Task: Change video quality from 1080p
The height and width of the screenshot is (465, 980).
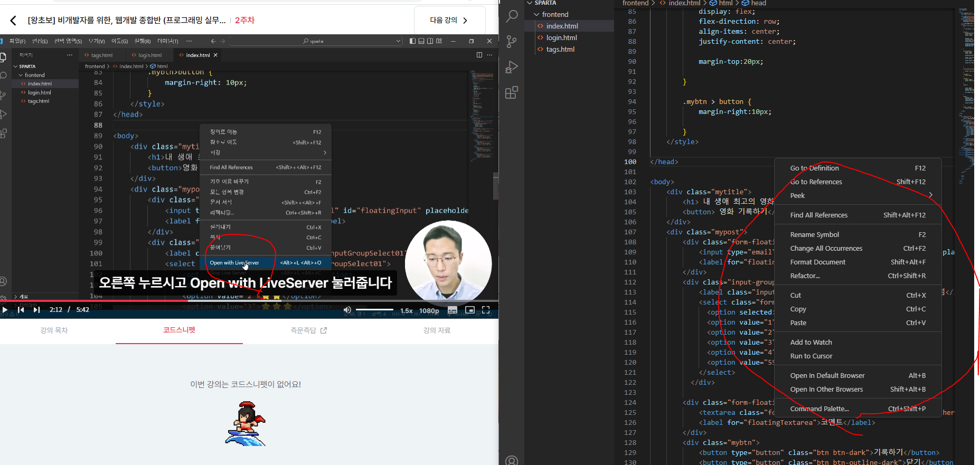Action: [x=429, y=311]
